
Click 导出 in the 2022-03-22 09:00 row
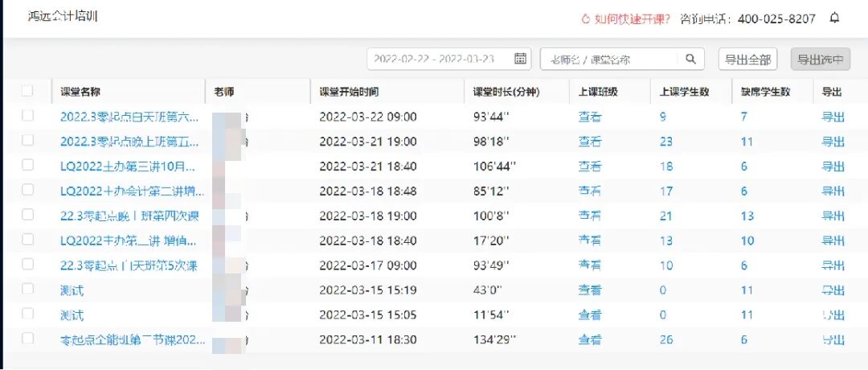click(833, 117)
